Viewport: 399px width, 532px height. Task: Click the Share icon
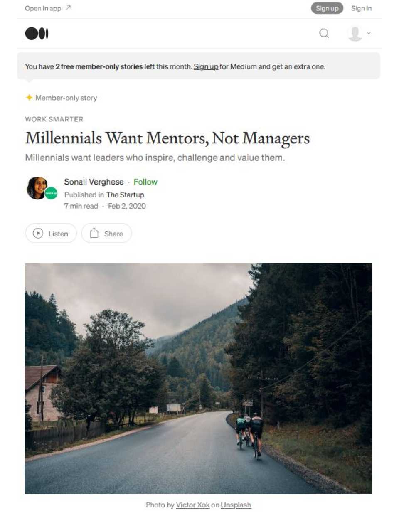point(95,233)
